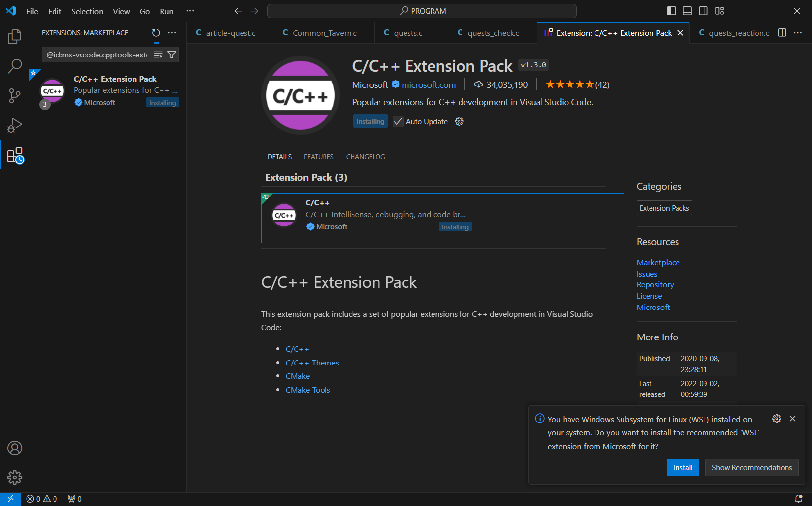Click the extensions search input field

click(x=97, y=55)
